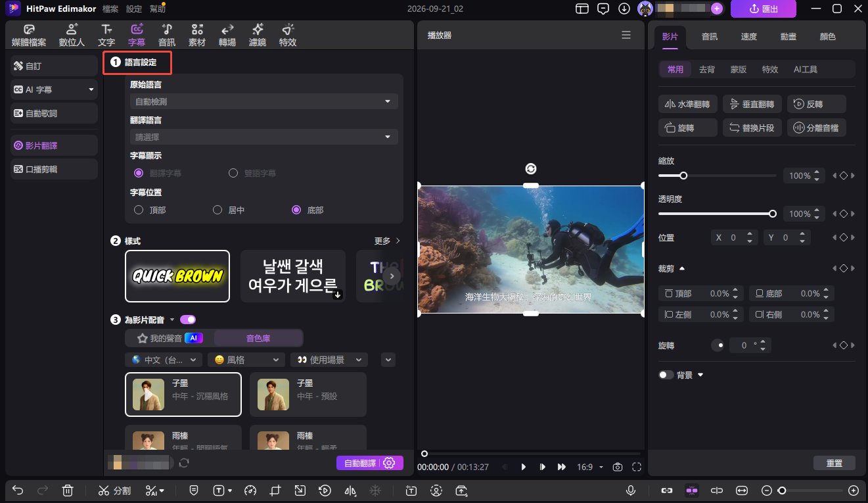Play the video preview
Image resolution: width=868 pixels, height=503 pixels.
click(524, 467)
